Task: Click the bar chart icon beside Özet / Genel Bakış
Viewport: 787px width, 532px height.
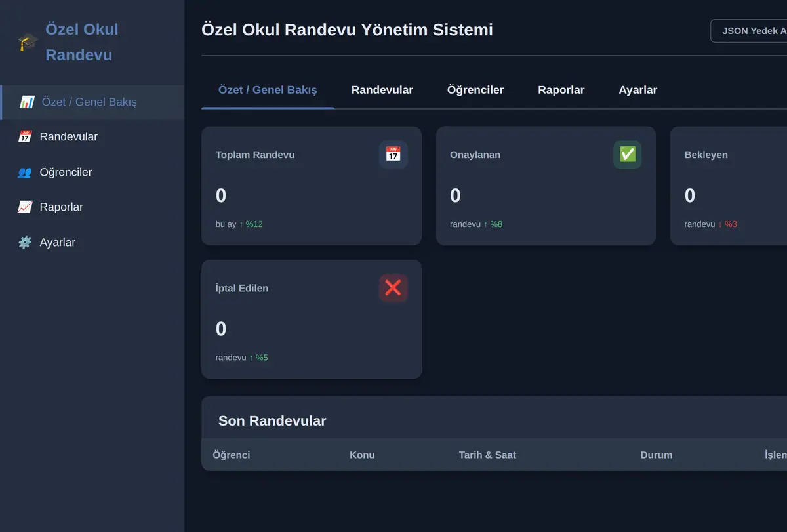Action: [27, 102]
